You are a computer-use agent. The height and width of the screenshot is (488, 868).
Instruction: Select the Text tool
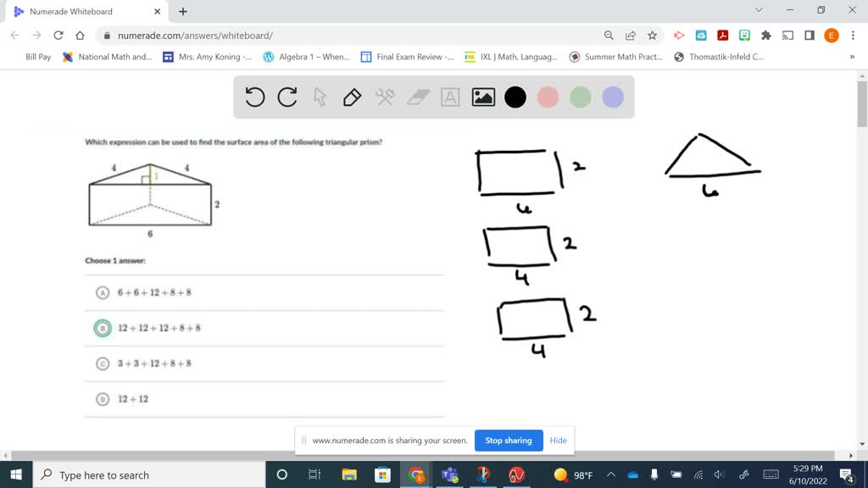tap(449, 97)
